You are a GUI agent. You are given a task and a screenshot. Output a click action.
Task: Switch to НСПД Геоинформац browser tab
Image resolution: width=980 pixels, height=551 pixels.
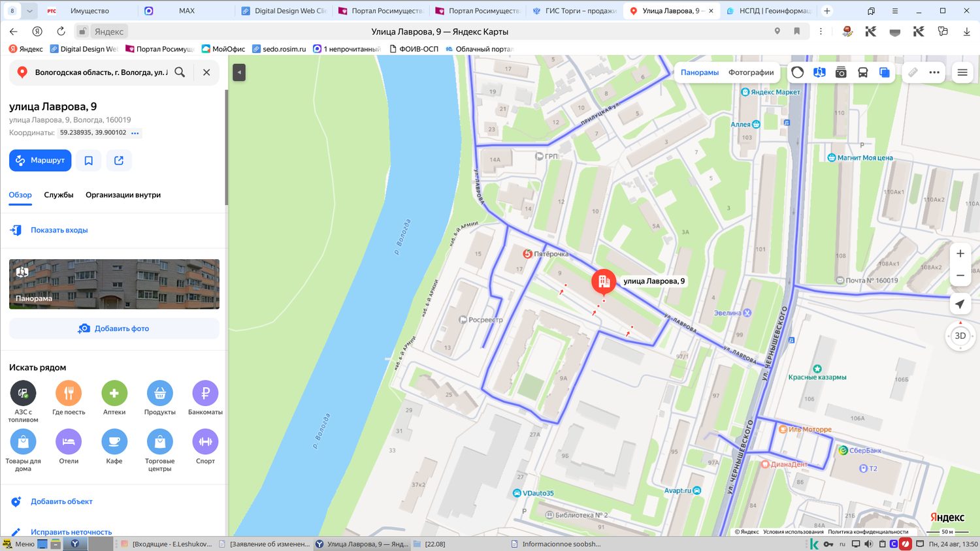(x=768, y=10)
